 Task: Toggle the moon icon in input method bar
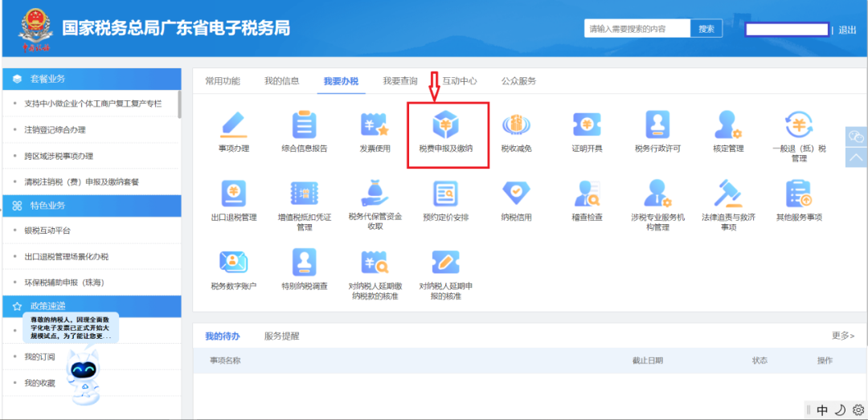[841, 410]
